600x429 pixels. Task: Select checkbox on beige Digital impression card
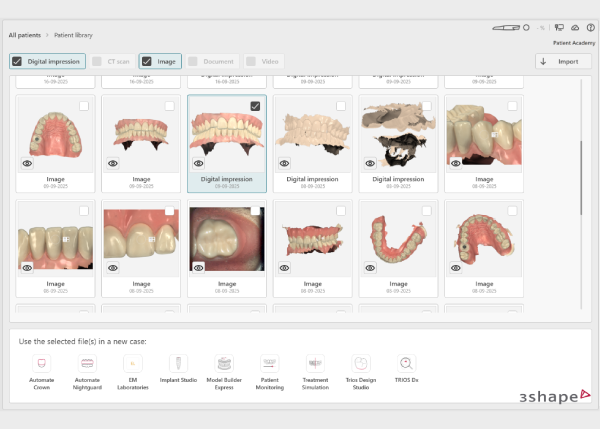[x=341, y=106]
